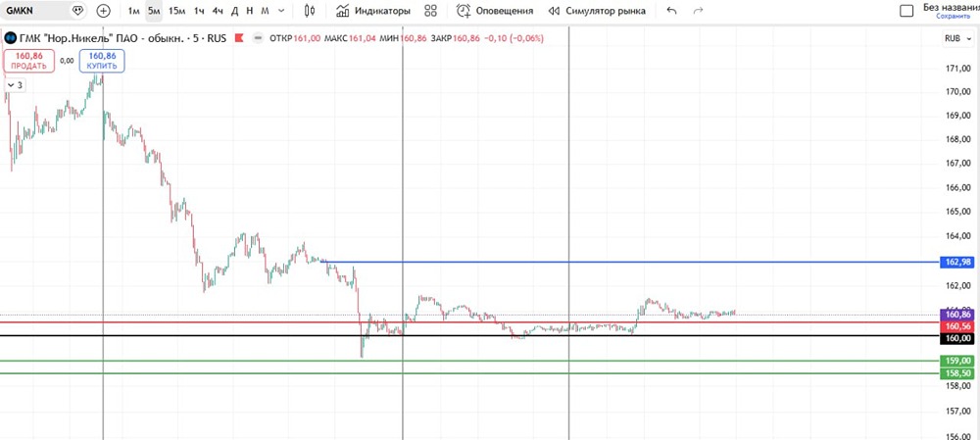Image resolution: width=980 pixels, height=440 pixels.
Task: Collapse the indicator legend showing 3
Action: 16,85
